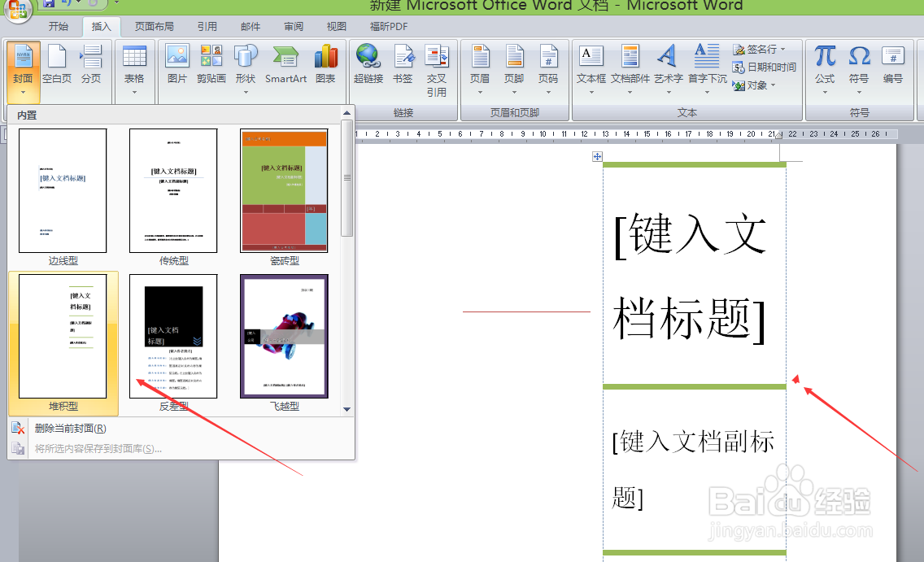
Task: Click the right indent marker on ruler
Action: pyautogui.click(x=779, y=136)
